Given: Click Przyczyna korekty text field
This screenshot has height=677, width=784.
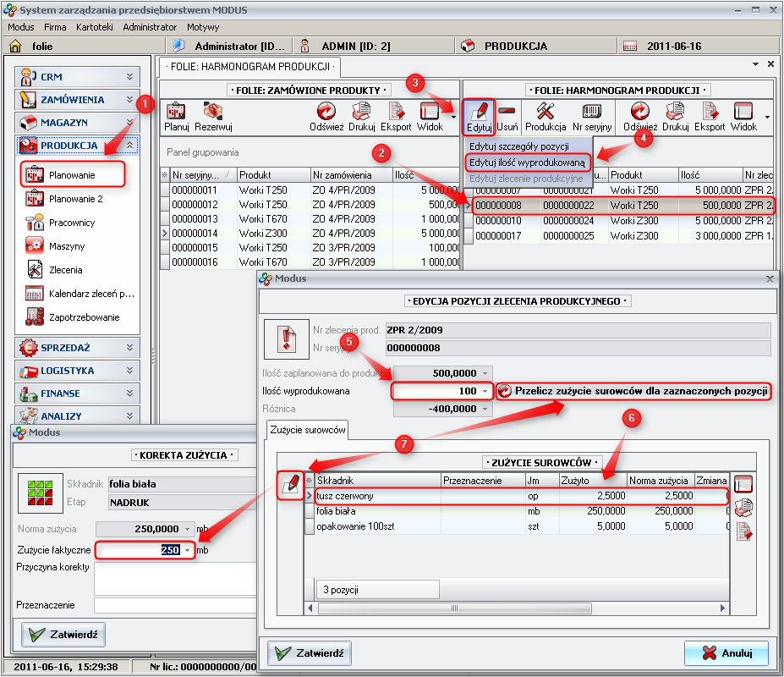Looking at the screenshot, I should tap(173, 578).
